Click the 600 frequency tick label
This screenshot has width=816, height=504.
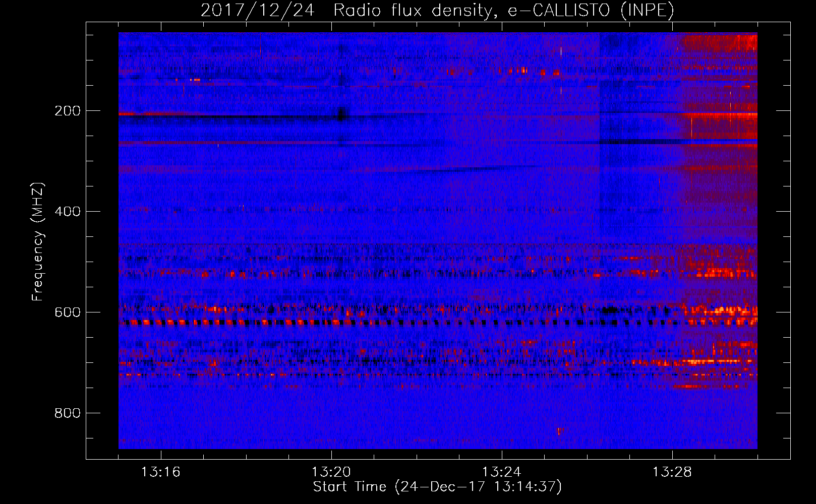(68, 312)
